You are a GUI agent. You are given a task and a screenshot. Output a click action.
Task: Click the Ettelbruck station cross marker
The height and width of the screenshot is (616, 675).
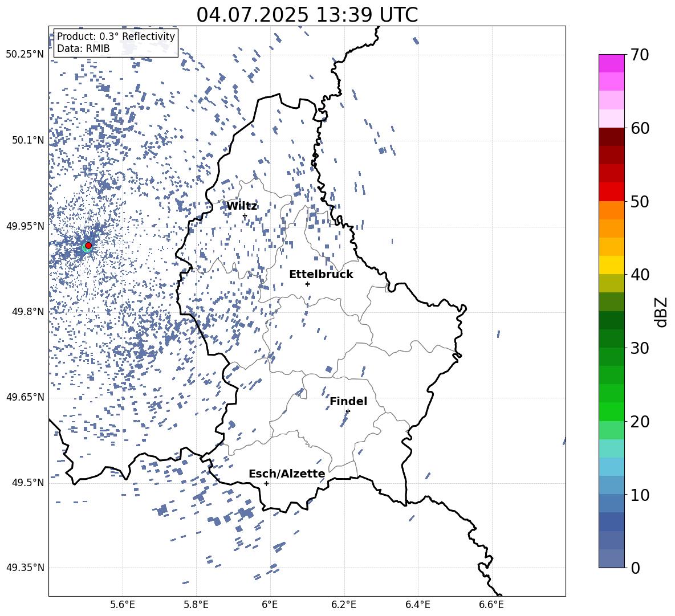point(307,284)
